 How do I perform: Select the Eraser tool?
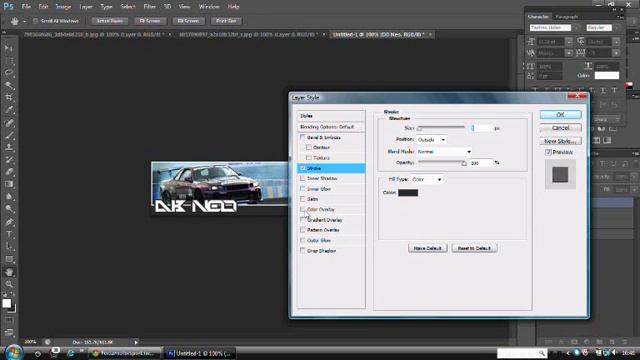coord(9,172)
